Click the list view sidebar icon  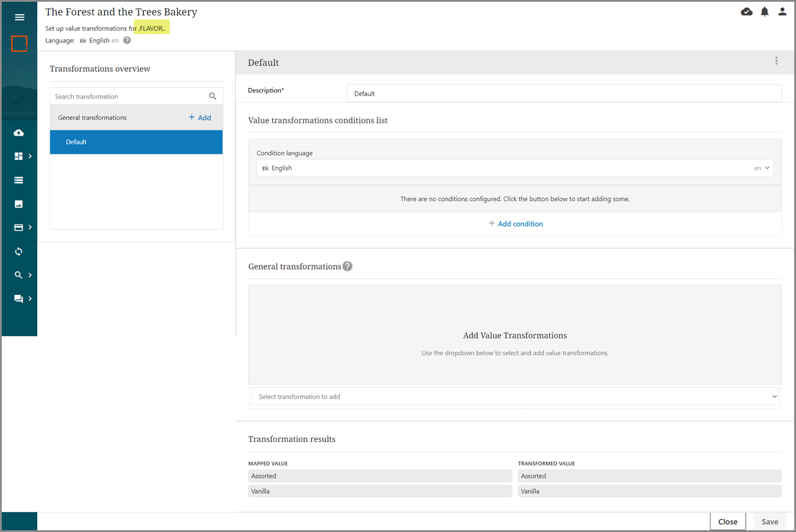[x=19, y=180]
